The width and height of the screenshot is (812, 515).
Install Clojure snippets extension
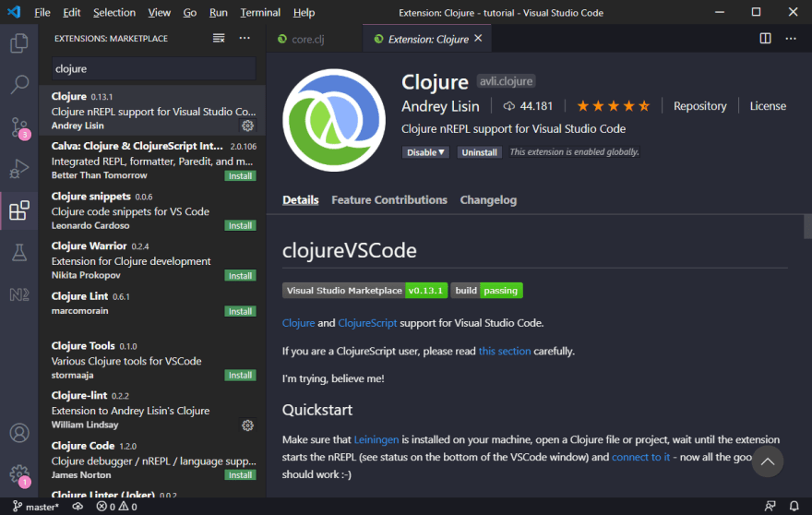[x=240, y=226]
